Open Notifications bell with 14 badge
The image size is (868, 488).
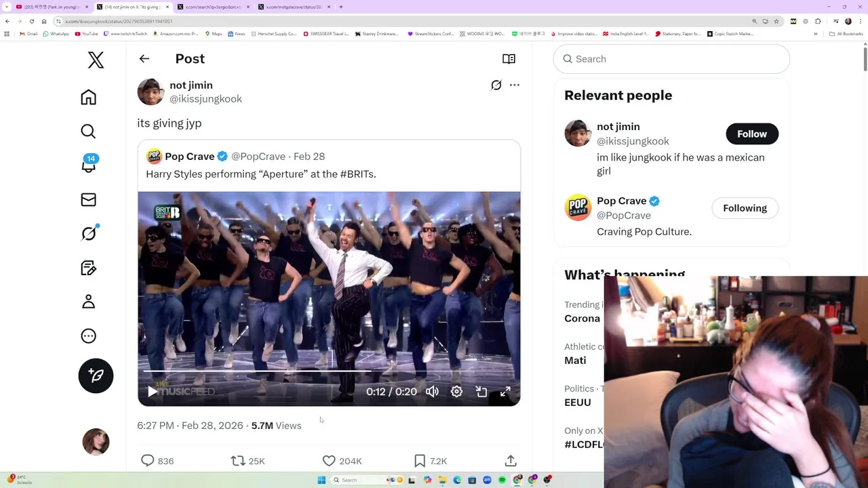pyautogui.click(x=88, y=165)
